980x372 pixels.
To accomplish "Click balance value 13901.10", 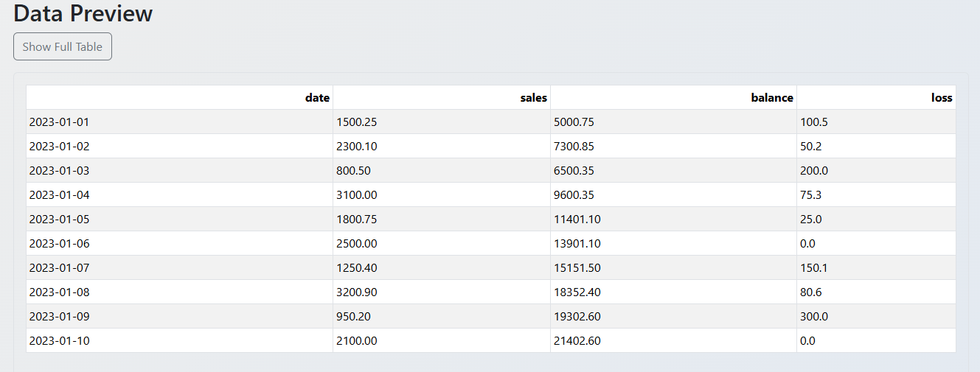I will coord(673,243).
